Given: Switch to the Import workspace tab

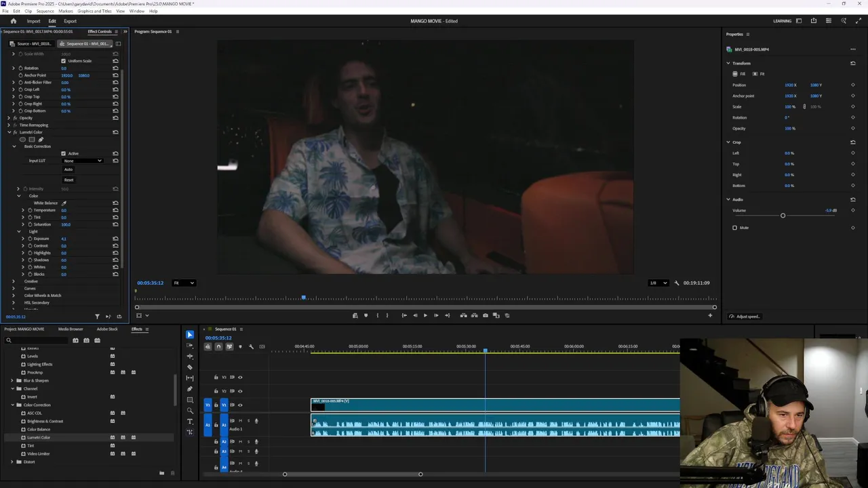Looking at the screenshot, I should [33, 21].
